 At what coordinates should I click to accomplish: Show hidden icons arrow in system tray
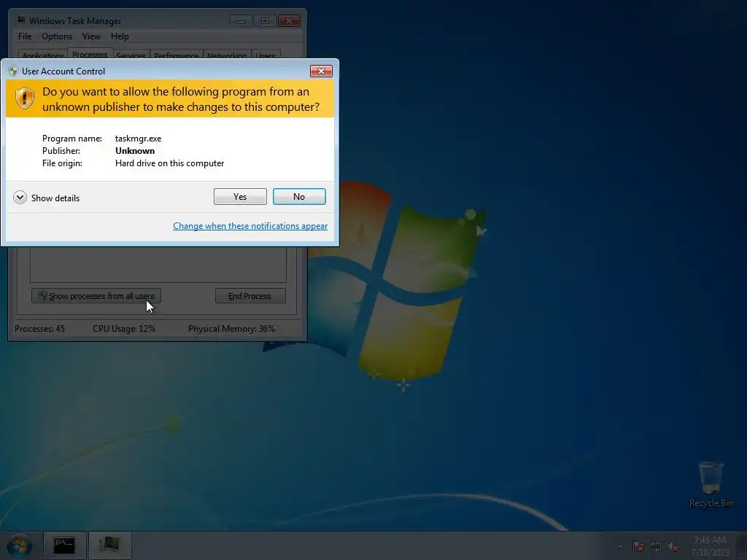[x=620, y=547]
